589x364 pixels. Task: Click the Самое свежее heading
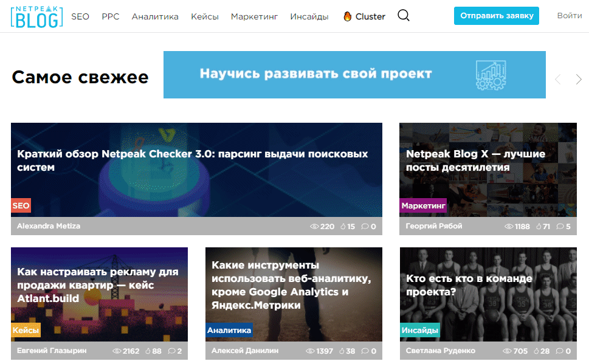[x=80, y=77]
